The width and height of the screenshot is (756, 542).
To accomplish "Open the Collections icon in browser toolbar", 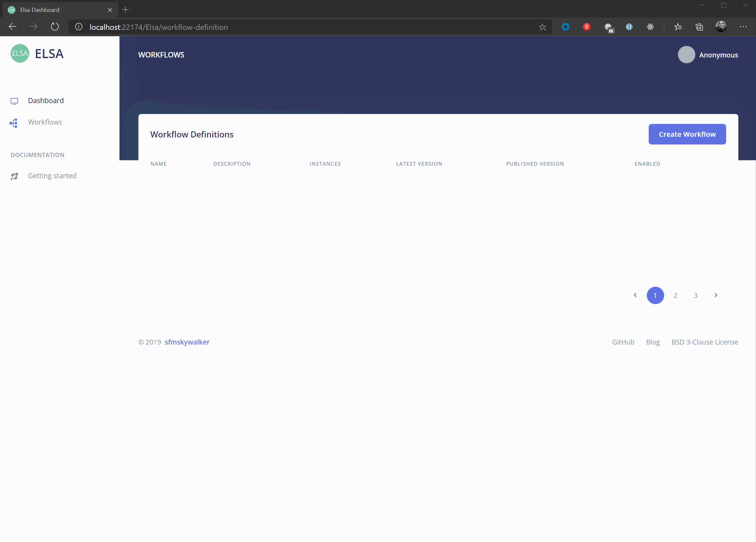I will pos(699,27).
